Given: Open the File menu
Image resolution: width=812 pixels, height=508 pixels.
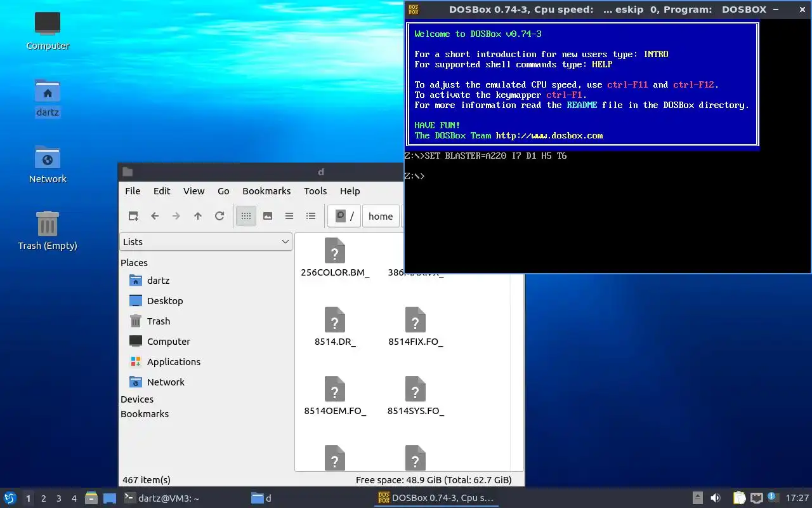Looking at the screenshot, I should 133,190.
